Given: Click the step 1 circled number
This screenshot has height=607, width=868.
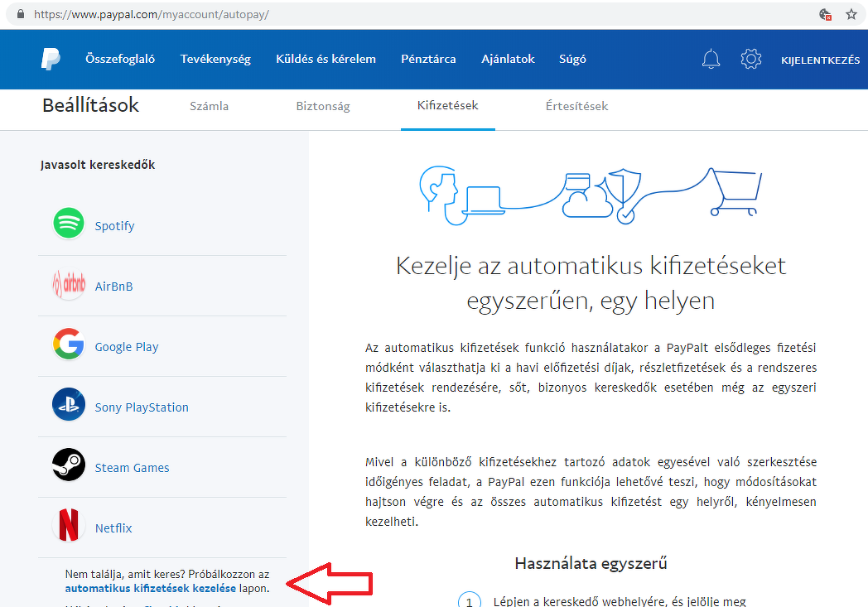Looking at the screenshot, I should pos(469,601).
